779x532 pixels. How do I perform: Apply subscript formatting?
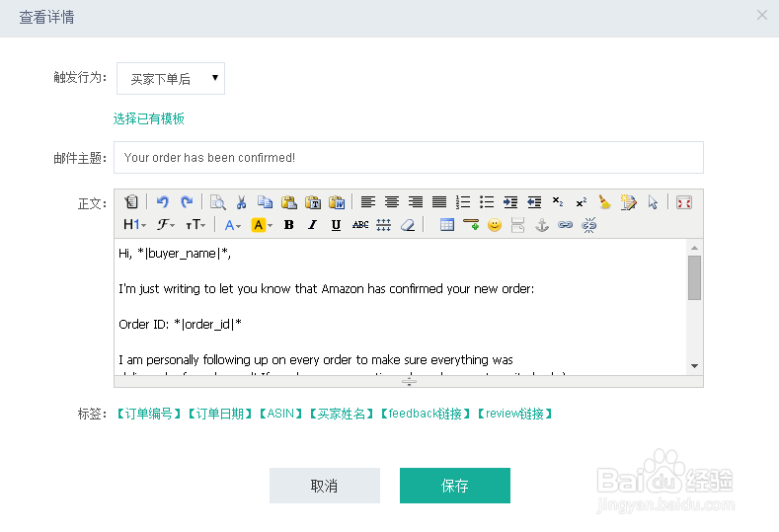pos(558,201)
